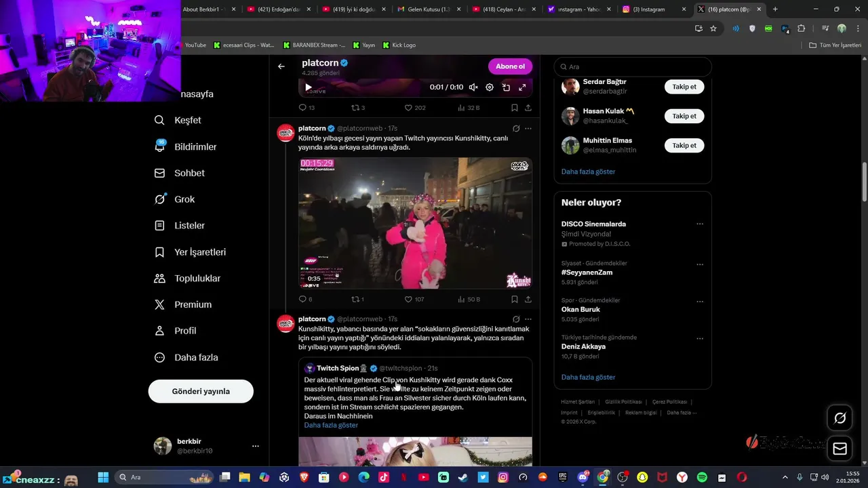Viewport: 868px width, 488px height.
Task: Open Kick Logo bookmark
Action: (399, 45)
